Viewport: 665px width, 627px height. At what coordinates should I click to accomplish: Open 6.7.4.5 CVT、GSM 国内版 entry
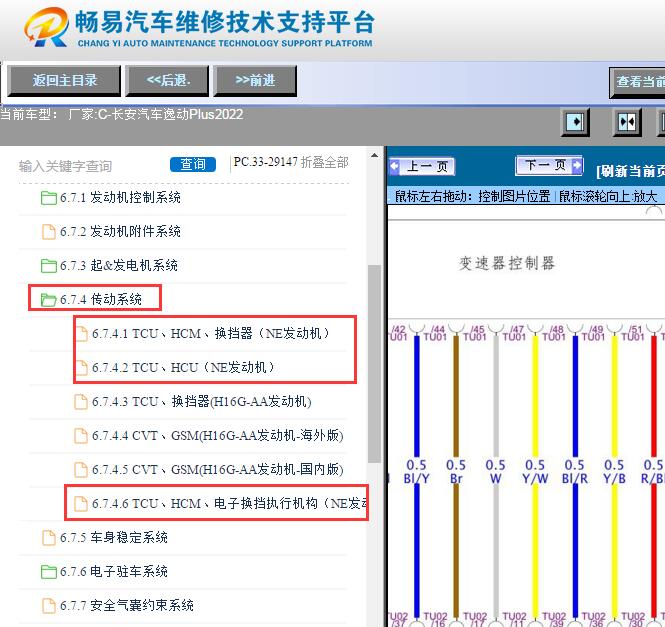click(218, 470)
